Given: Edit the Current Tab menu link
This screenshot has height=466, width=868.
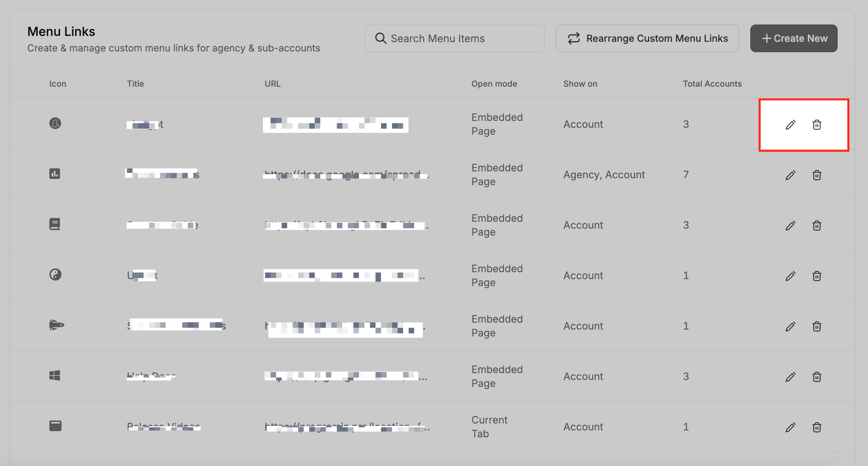Looking at the screenshot, I should coord(790,427).
